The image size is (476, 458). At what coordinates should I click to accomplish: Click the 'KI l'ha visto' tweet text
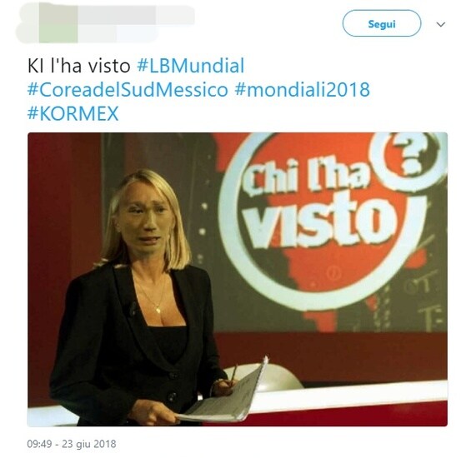[79, 66]
